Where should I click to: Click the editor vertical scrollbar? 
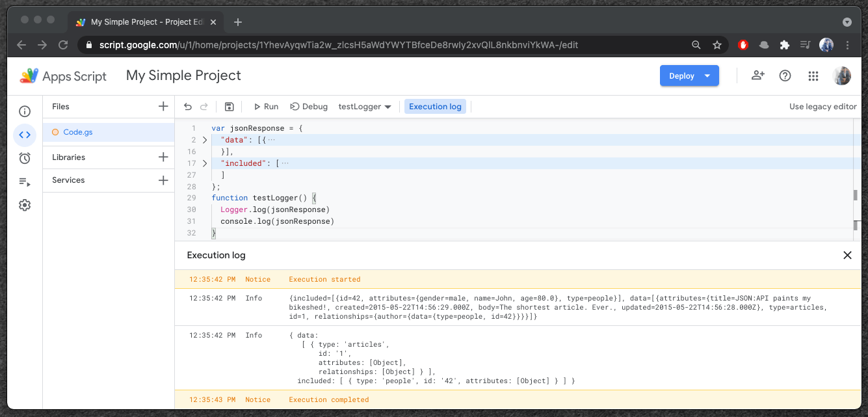[856, 195]
